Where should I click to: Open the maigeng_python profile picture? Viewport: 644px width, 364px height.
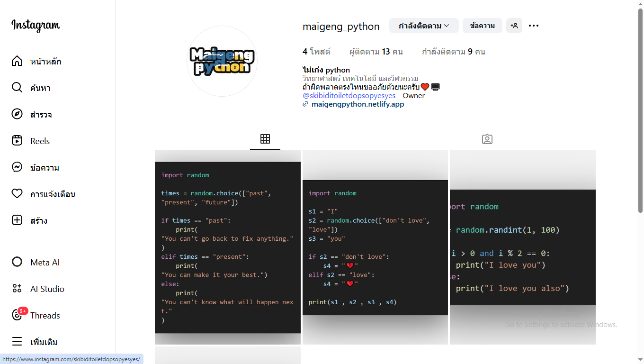(x=222, y=61)
